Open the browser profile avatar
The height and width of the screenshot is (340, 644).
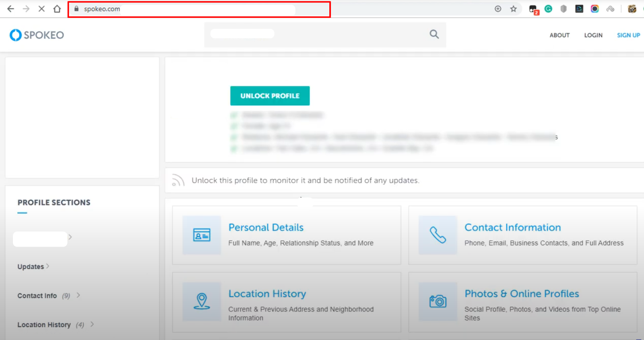[x=632, y=9]
